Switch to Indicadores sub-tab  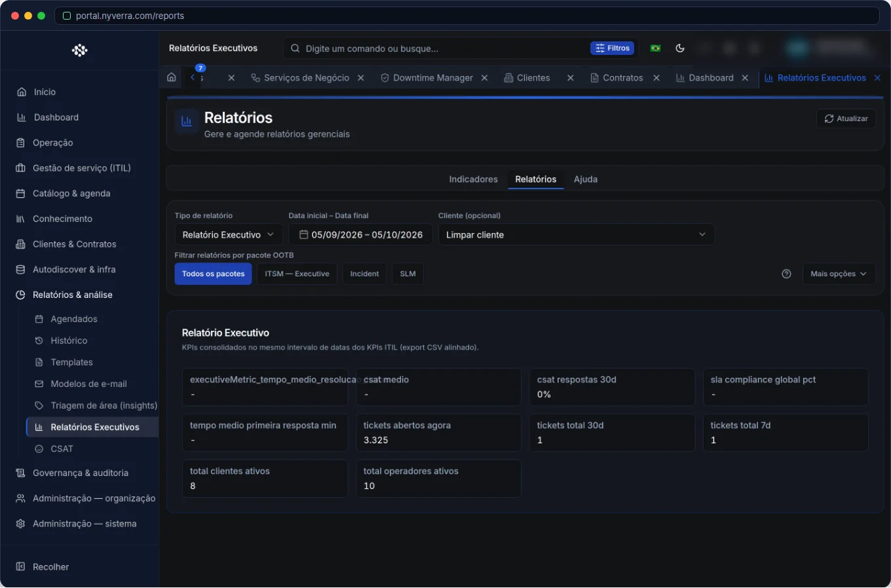click(473, 179)
